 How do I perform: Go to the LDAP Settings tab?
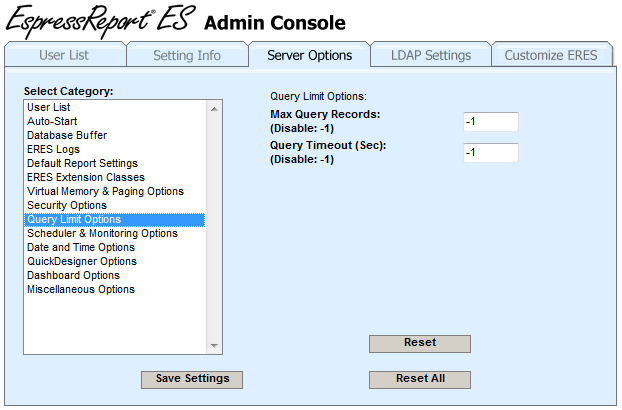(x=431, y=55)
